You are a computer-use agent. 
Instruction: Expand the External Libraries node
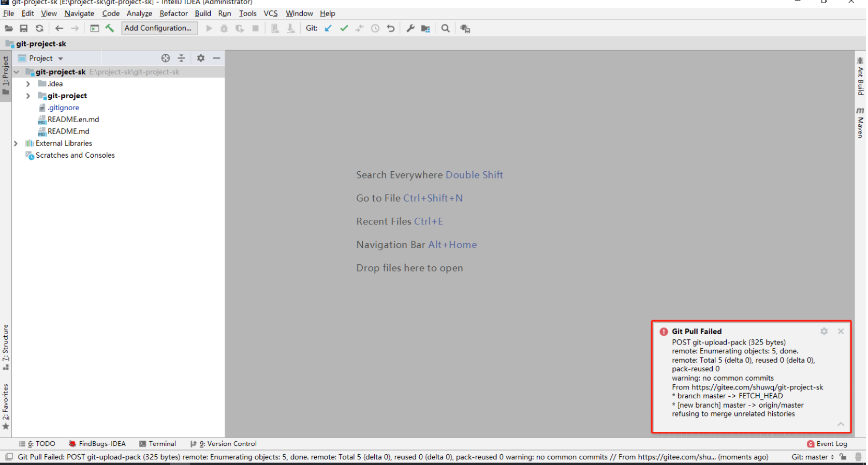16,143
